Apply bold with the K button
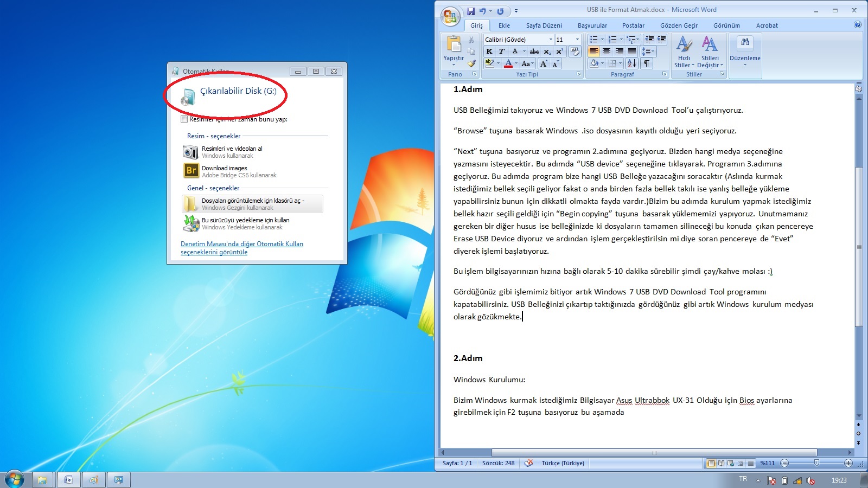This screenshot has height=488, width=868. 489,52
